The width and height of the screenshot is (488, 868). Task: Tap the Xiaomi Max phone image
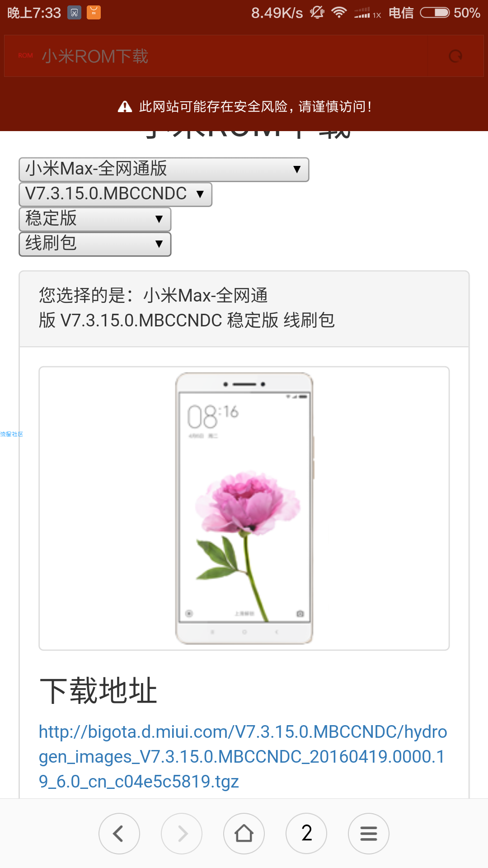[244, 508]
